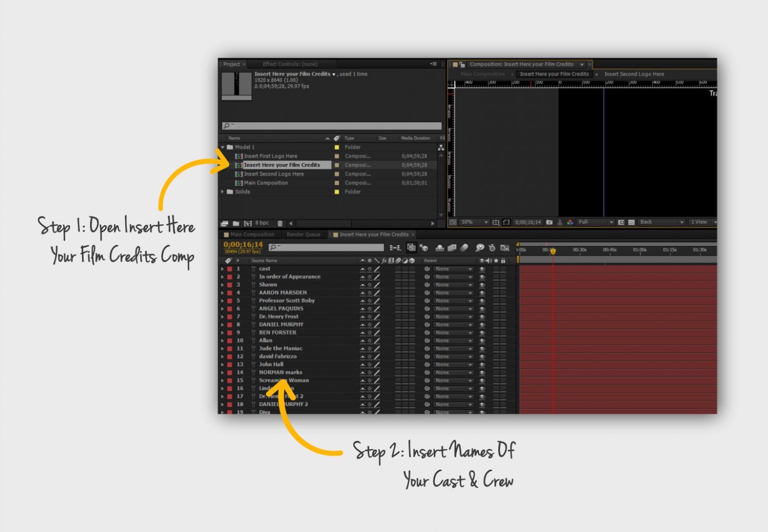The height and width of the screenshot is (532, 768).
Task: Toggle visibility of AARON MARSDEN layer
Action: click(x=482, y=293)
